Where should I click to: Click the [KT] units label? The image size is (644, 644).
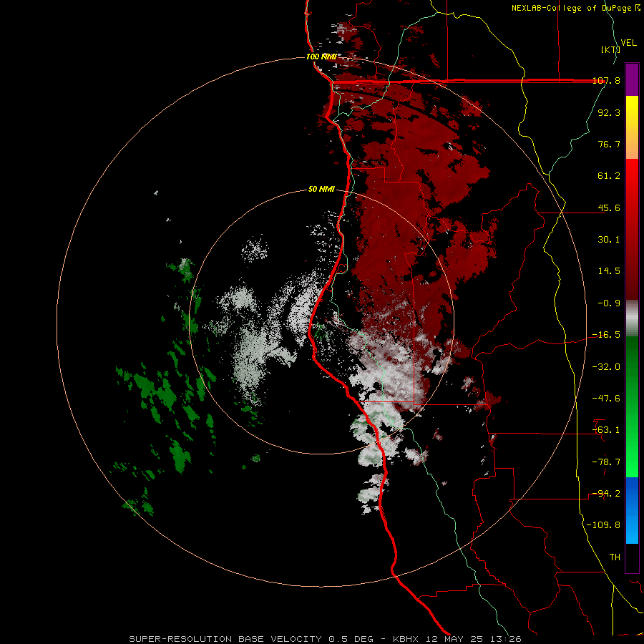610,49
